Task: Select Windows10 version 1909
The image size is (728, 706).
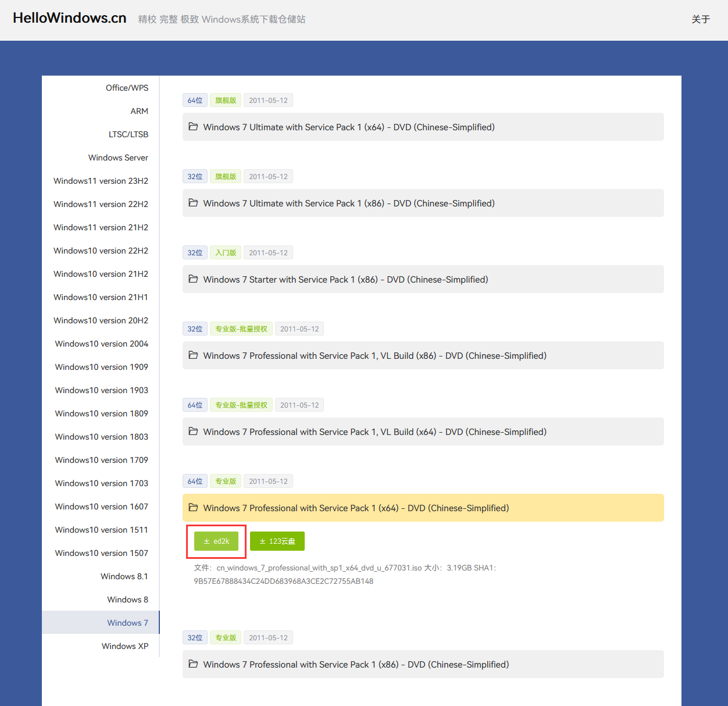Action: 101,367
